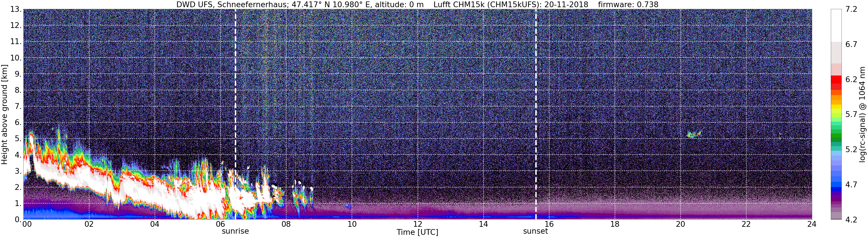
Task: Click the '2.' height tick label
Action: 18,187
